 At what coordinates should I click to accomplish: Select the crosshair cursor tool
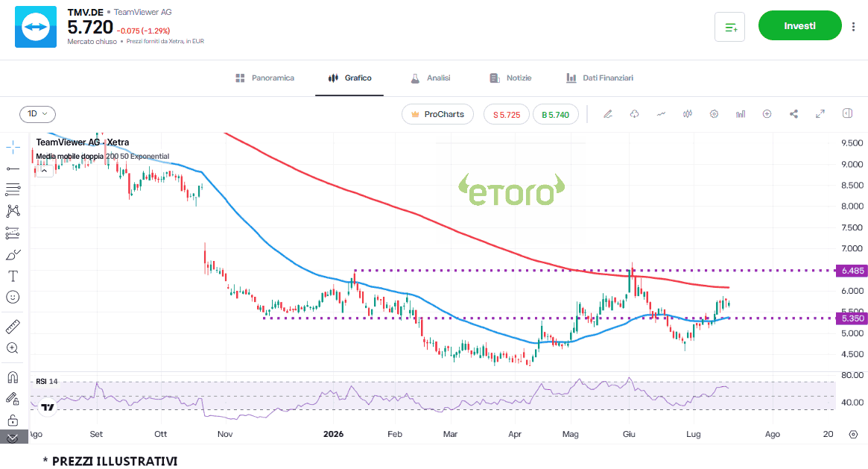(x=13, y=148)
